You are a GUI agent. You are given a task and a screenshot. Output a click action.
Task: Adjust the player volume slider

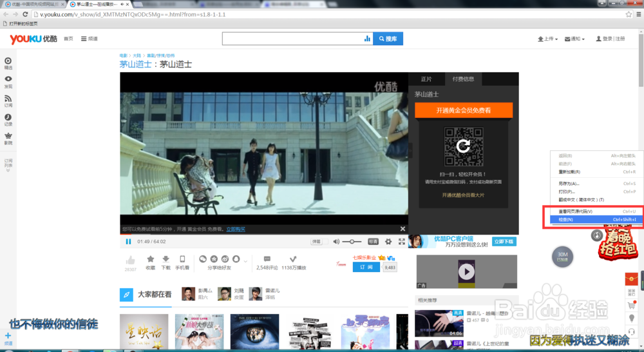point(352,241)
